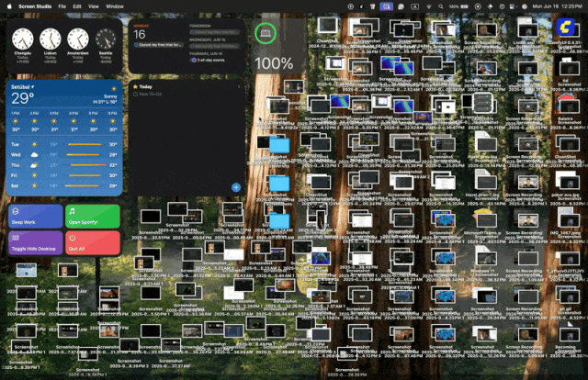Select the yellow CandyUI desktop icon
Image resolution: width=588 pixels, height=380 pixels.
tap(566, 27)
